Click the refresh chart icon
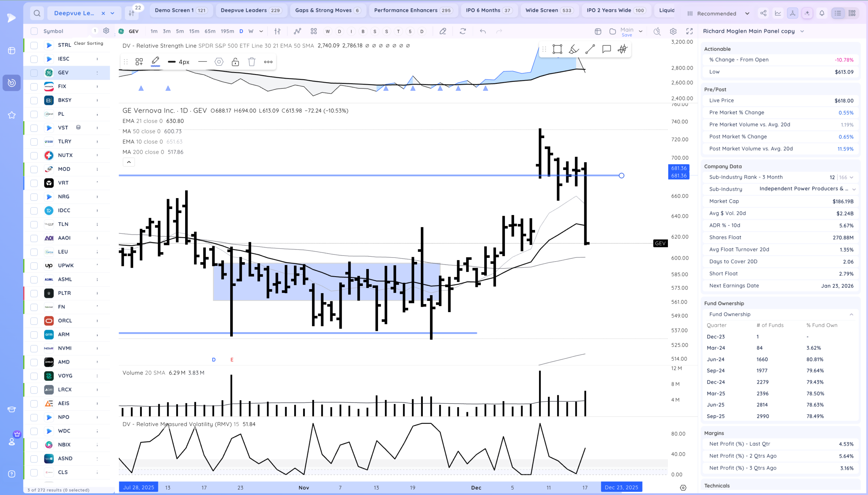868x495 pixels. click(463, 31)
